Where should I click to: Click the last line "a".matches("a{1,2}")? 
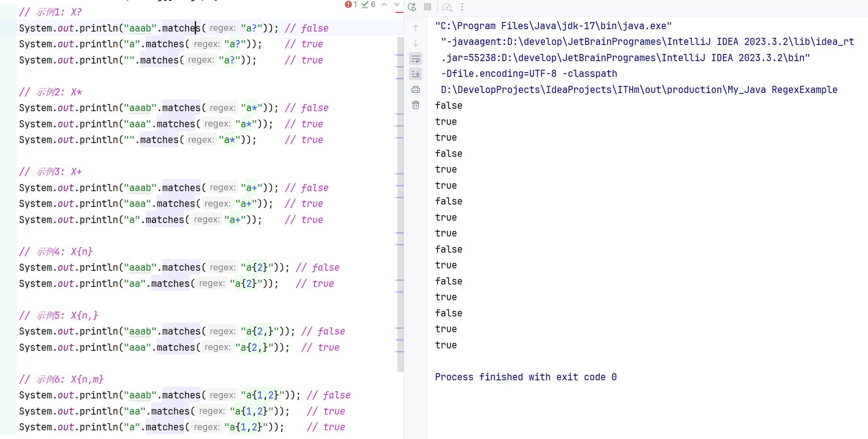coord(182,427)
